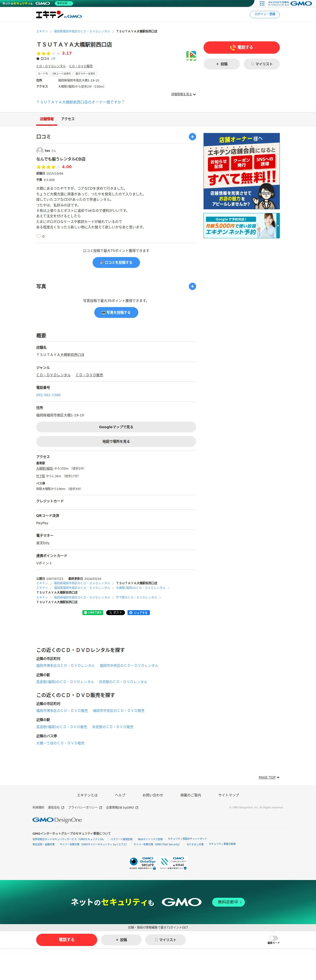The width and height of the screenshot is (316, 980).
Task: Open the store owner inquiry link
Action: coord(80,102)
